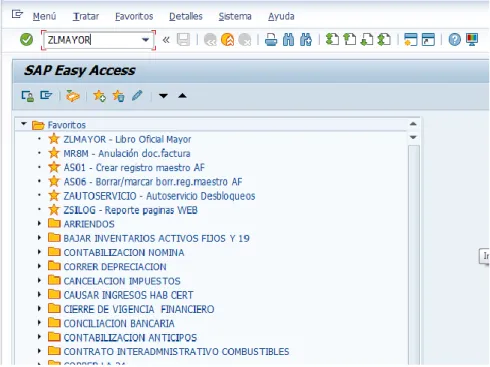Go to the last page icon
The width and height of the screenshot is (490, 367).
click(384, 40)
